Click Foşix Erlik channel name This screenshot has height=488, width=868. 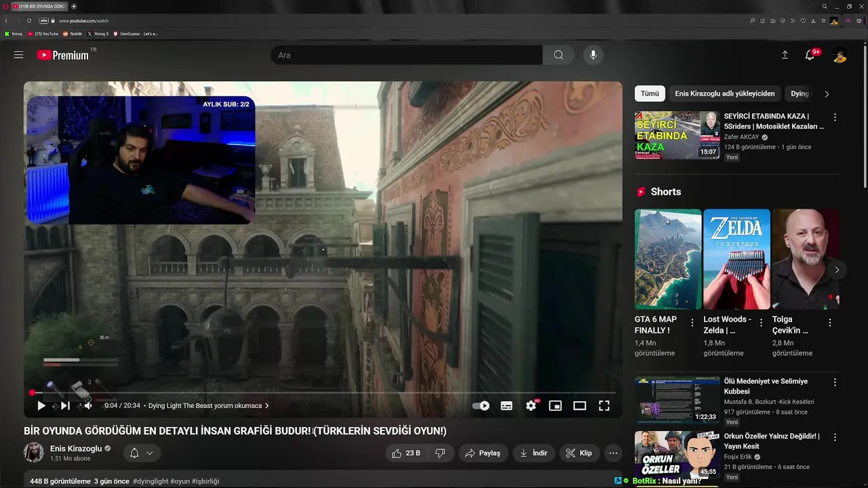click(738, 457)
